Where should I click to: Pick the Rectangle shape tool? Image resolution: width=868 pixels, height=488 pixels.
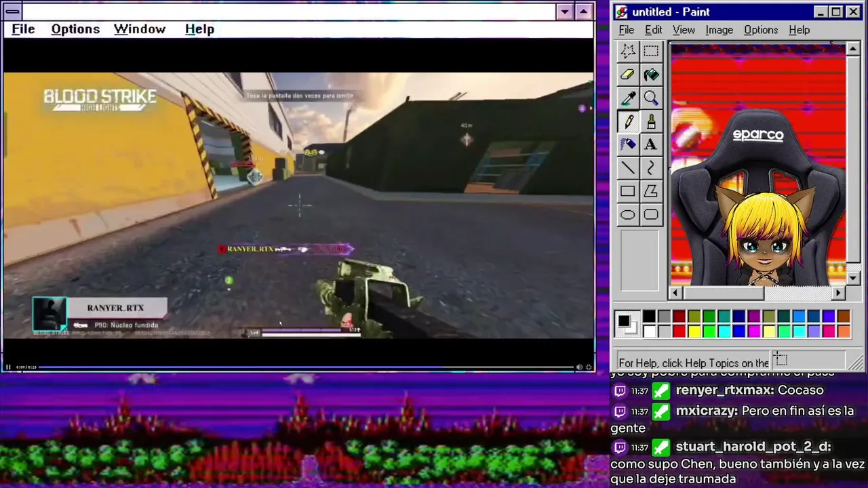point(628,191)
